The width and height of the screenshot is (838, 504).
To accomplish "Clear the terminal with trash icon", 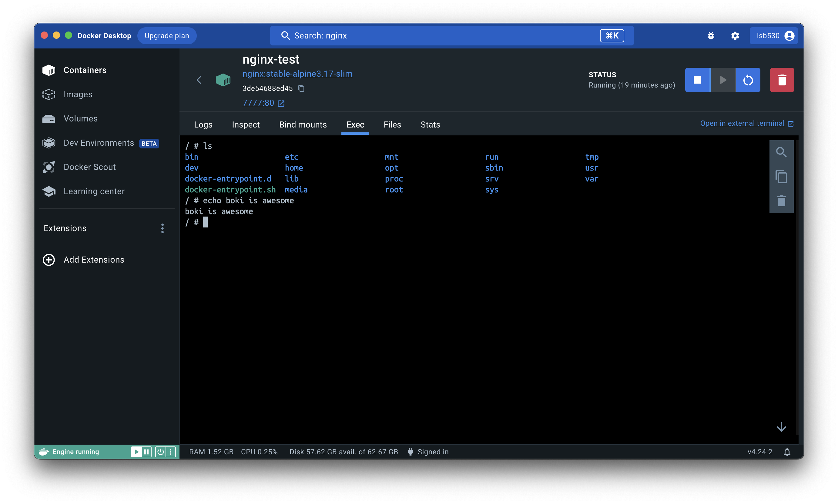I will (781, 201).
